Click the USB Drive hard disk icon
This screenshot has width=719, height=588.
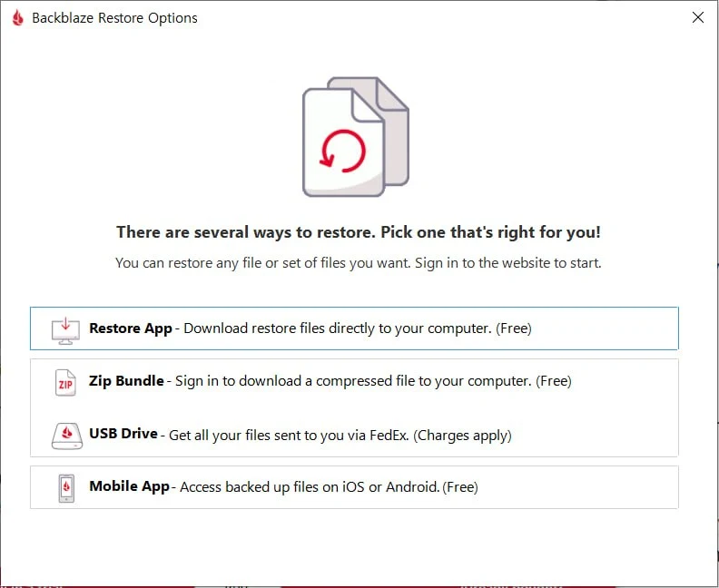point(67,436)
